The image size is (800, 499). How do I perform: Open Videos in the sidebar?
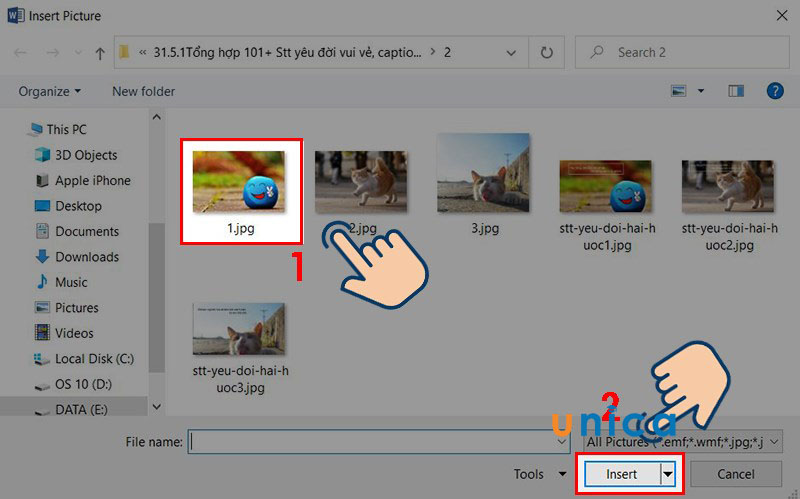tap(64, 333)
